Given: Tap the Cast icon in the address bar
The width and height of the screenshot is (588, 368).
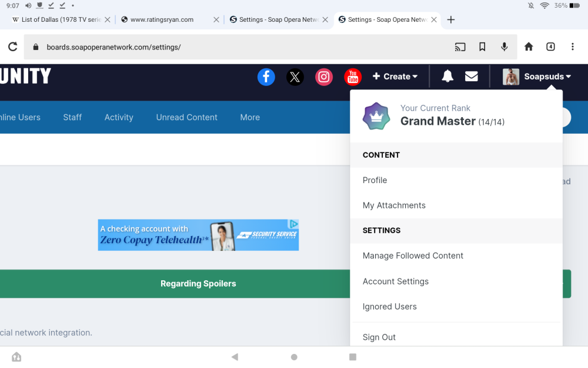Looking at the screenshot, I should point(460,47).
